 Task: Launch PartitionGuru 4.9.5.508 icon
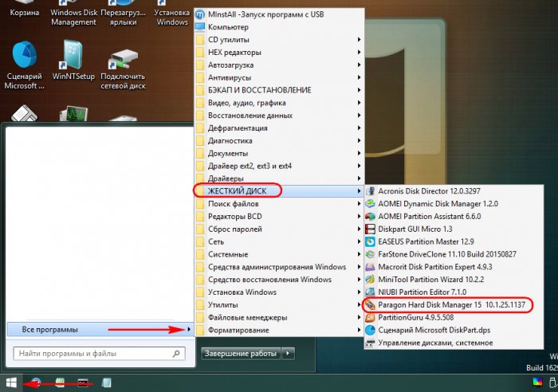(x=370, y=317)
